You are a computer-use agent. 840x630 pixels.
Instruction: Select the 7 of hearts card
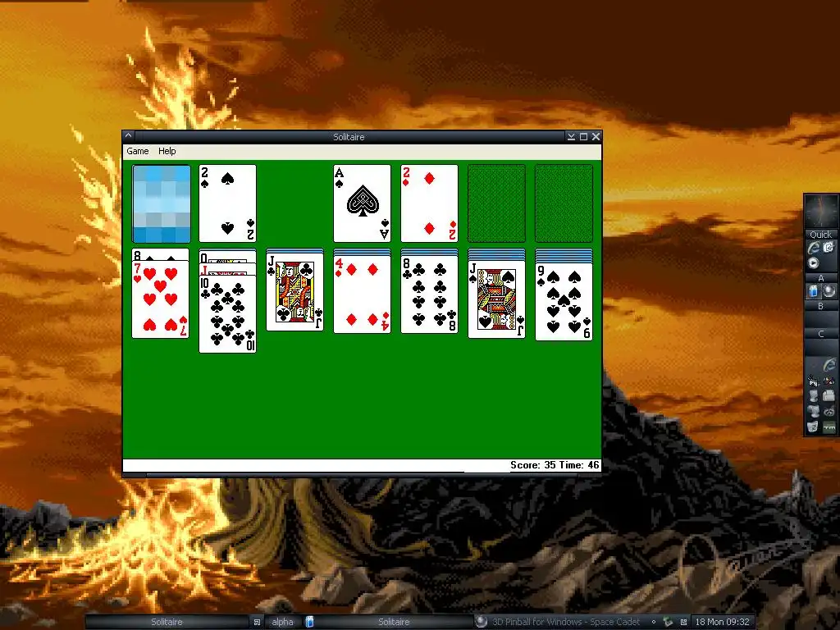click(x=161, y=299)
